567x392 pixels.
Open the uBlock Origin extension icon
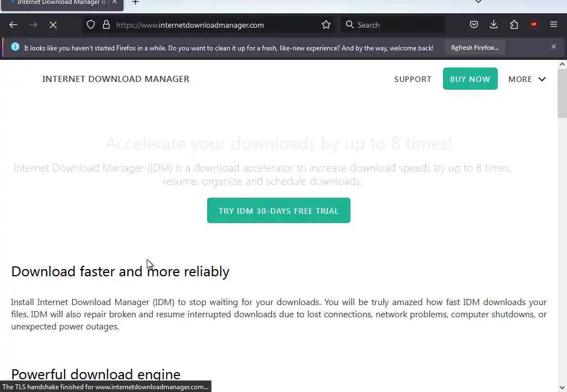pos(534,24)
